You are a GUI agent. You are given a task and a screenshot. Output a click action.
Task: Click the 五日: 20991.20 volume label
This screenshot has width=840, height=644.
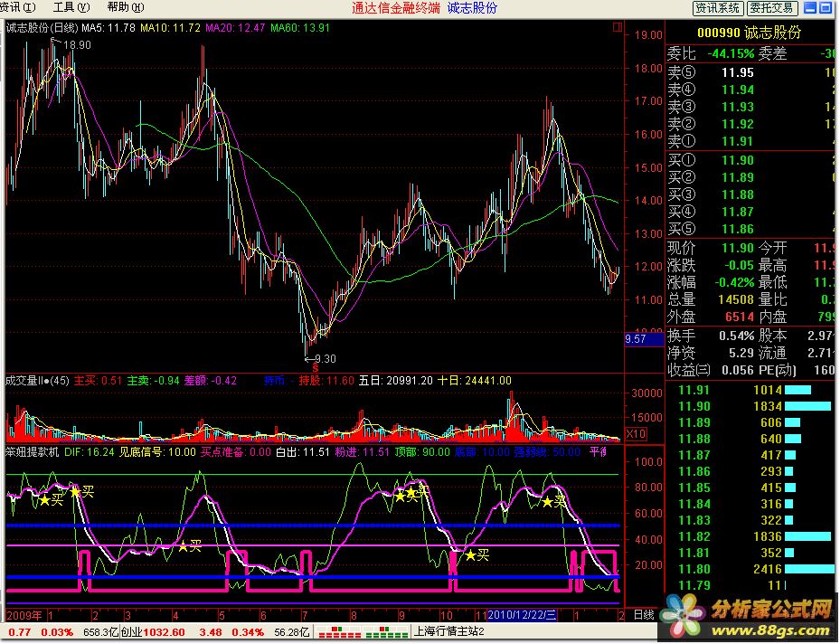point(395,381)
